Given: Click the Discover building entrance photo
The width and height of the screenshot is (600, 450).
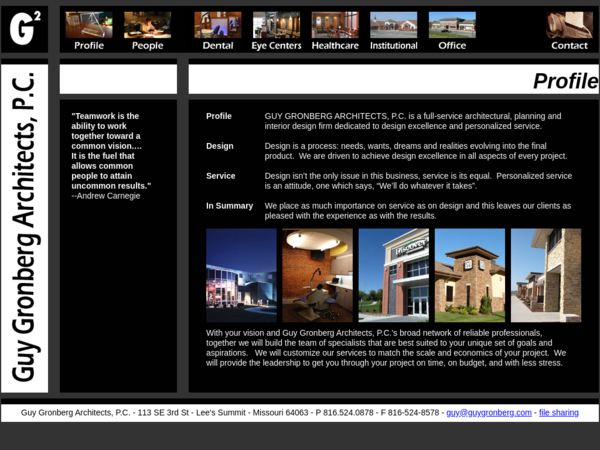Looking at the screenshot, I should (x=393, y=275).
